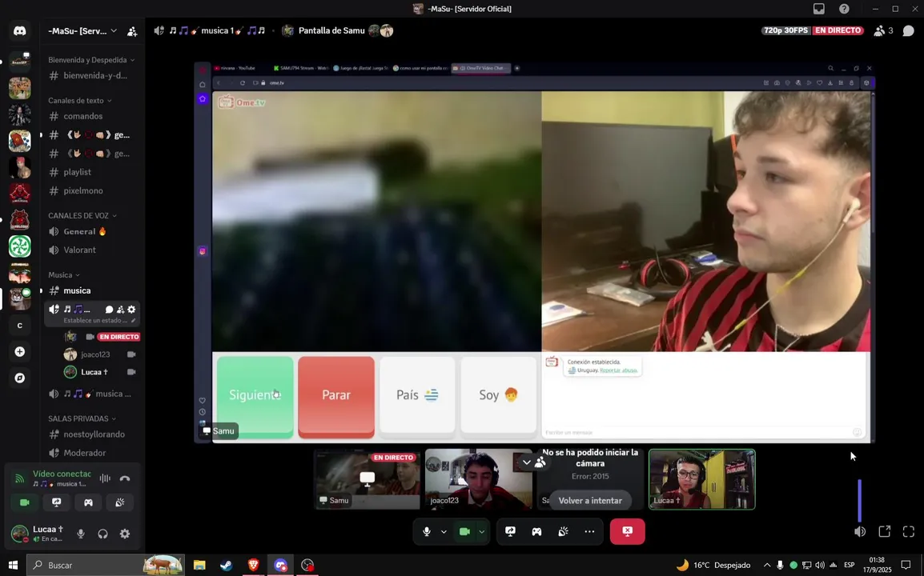Open File Explorer in the taskbar
The width and height of the screenshot is (924, 576).
click(x=199, y=566)
